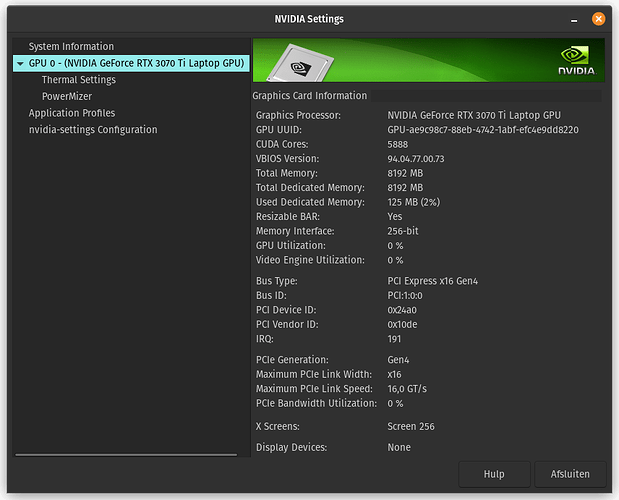Click Graphics Processor value text
Viewport: 619px width, 500px height.
[474, 115]
